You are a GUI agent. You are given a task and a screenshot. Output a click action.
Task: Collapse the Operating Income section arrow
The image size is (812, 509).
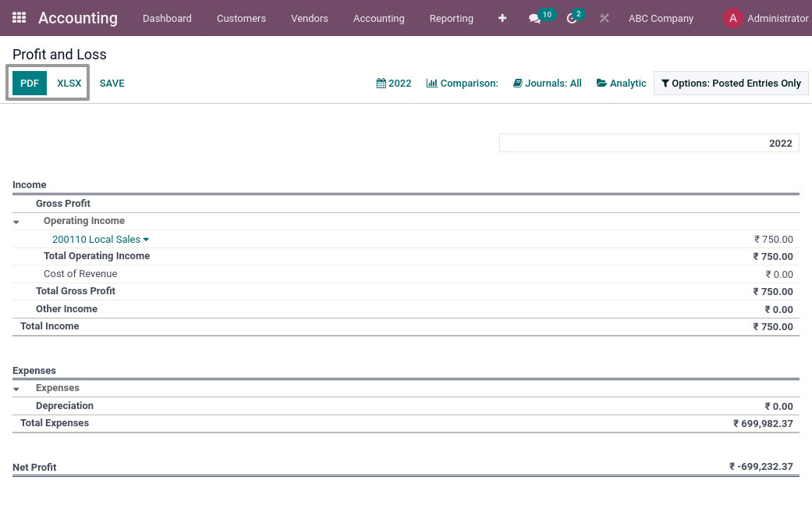click(16, 222)
